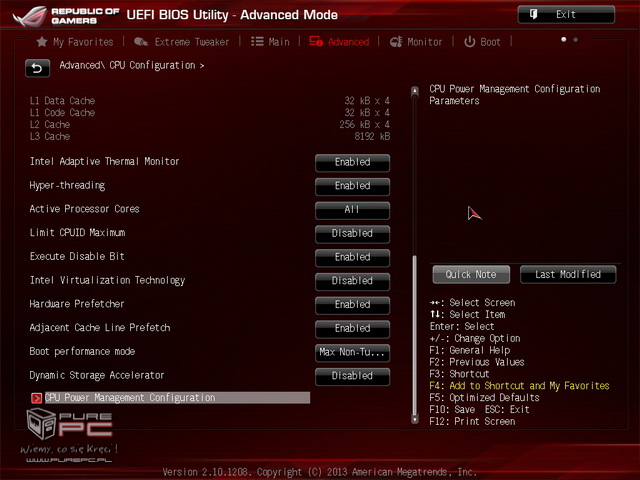Click the F3: Shortcut hint
Image resolution: width=640 pixels, height=480 pixels.
pyautogui.click(x=459, y=374)
